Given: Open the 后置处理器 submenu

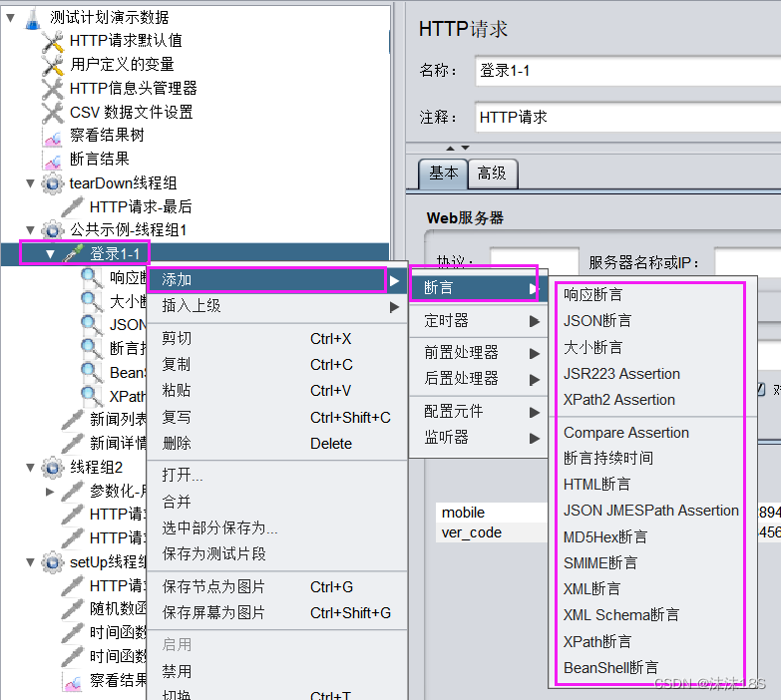Looking at the screenshot, I should point(478,379).
